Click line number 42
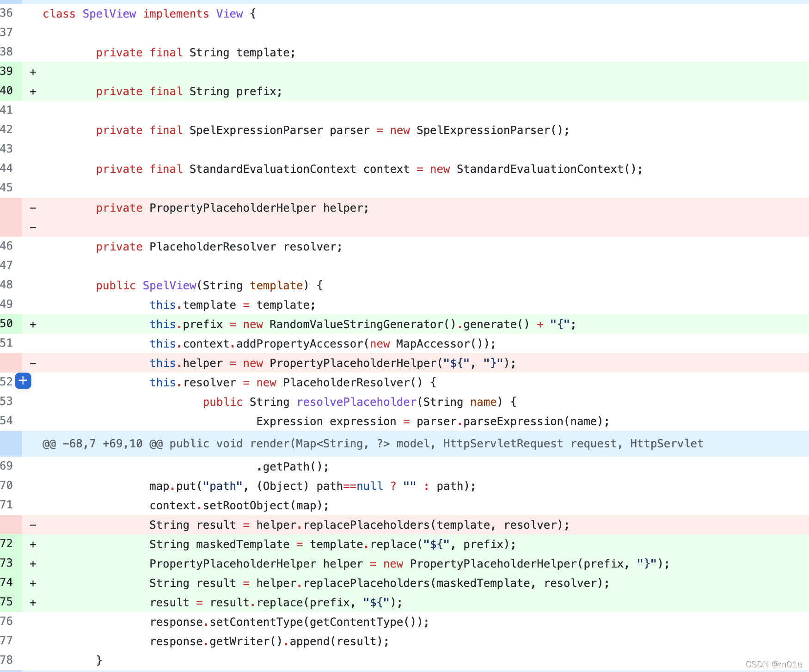 click(6, 129)
